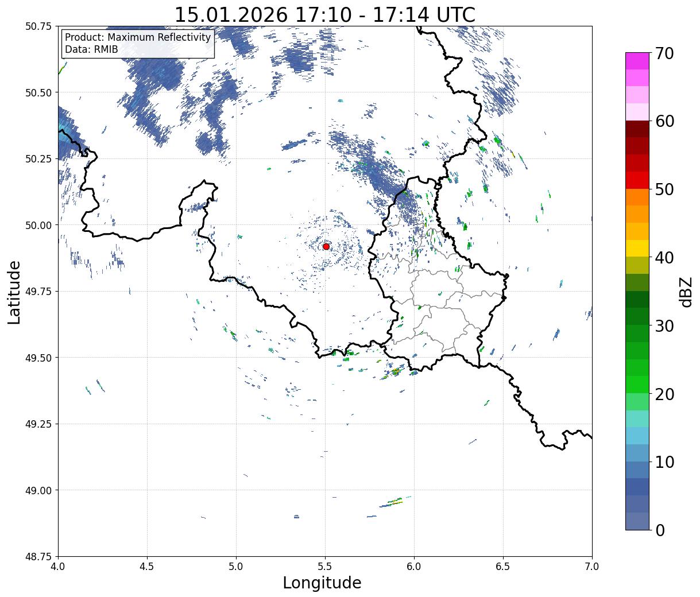Click the colorbar tick label 30
Viewport: 700px width, 597px height.
(x=665, y=326)
